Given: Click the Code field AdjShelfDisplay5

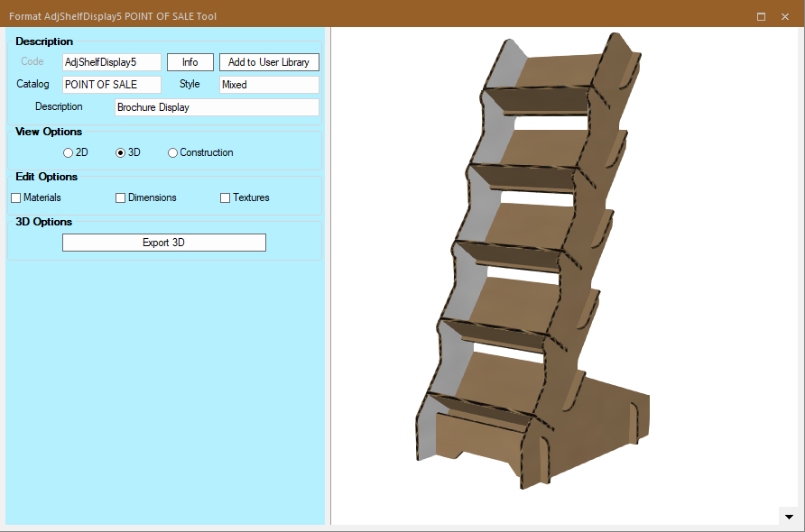Looking at the screenshot, I should (x=111, y=62).
